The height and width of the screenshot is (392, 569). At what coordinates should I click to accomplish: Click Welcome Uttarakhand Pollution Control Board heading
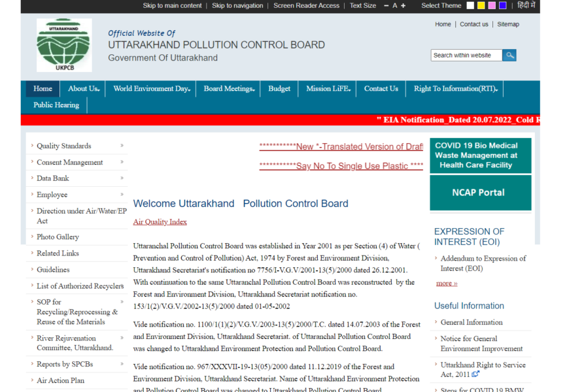241,204
